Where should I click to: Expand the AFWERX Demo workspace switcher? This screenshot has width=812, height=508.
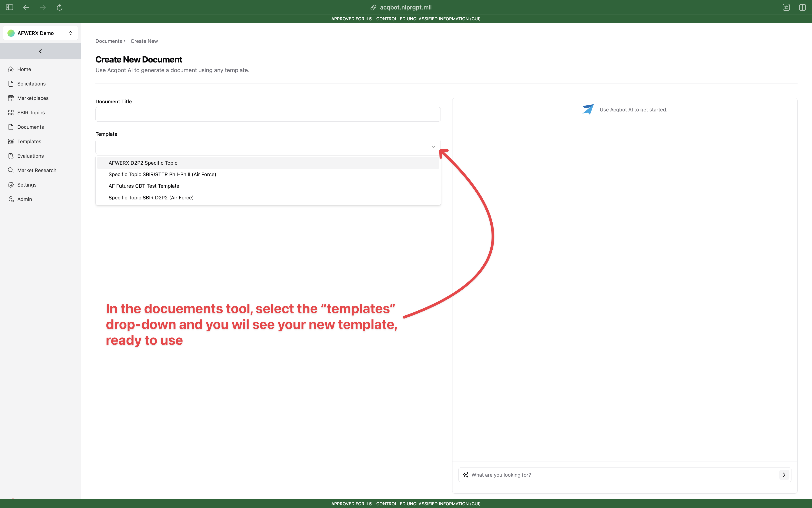pyautogui.click(x=40, y=33)
